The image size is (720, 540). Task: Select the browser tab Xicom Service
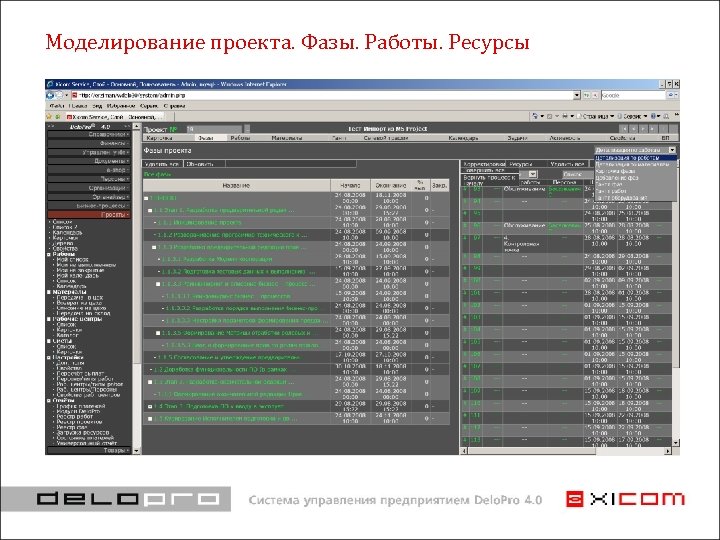coord(115,117)
